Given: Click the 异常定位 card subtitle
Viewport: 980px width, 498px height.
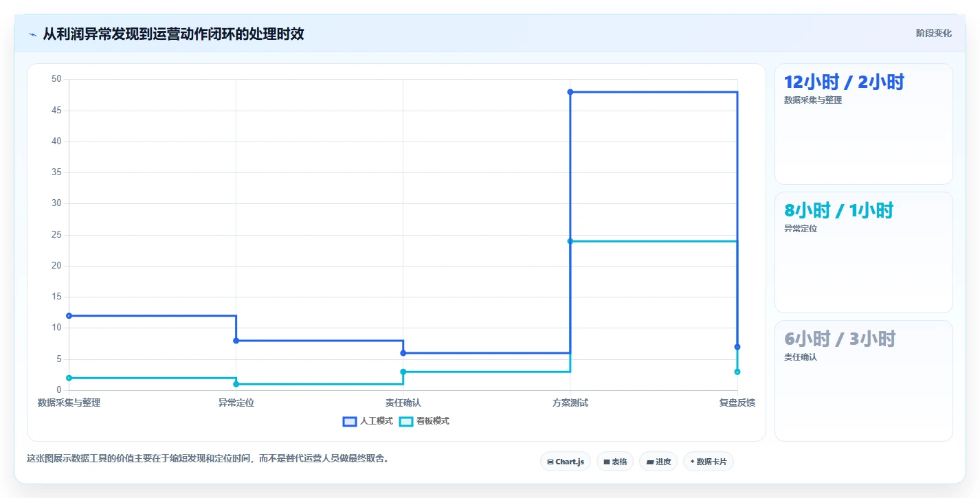Looking at the screenshot, I should (801, 229).
